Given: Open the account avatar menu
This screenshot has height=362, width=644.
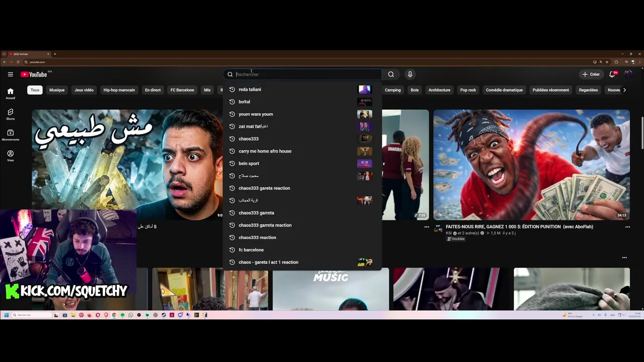Looking at the screenshot, I should pyautogui.click(x=628, y=74).
